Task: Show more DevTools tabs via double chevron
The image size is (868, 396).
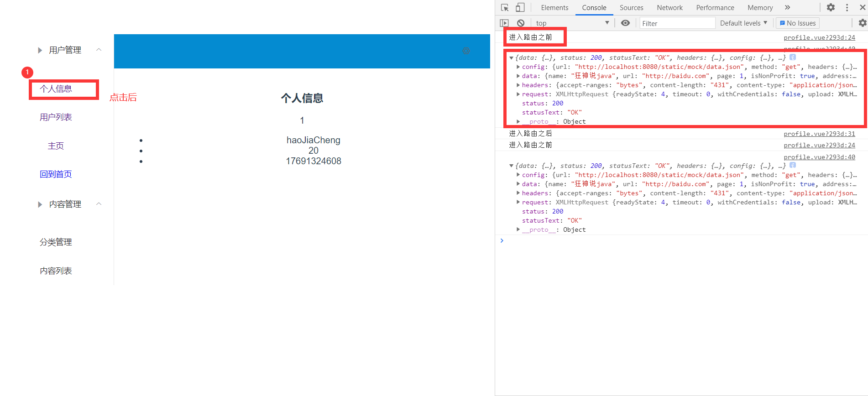Action: (x=787, y=8)
